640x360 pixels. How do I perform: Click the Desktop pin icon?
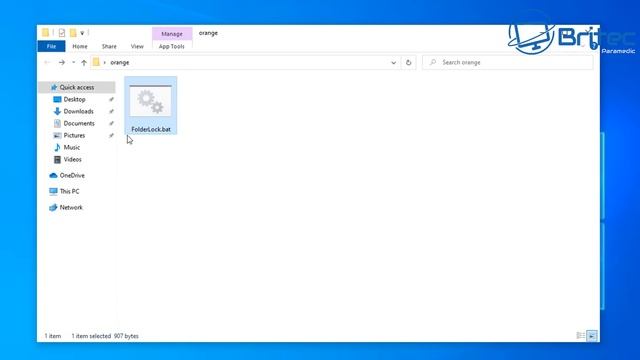click(x=111, y=100)
